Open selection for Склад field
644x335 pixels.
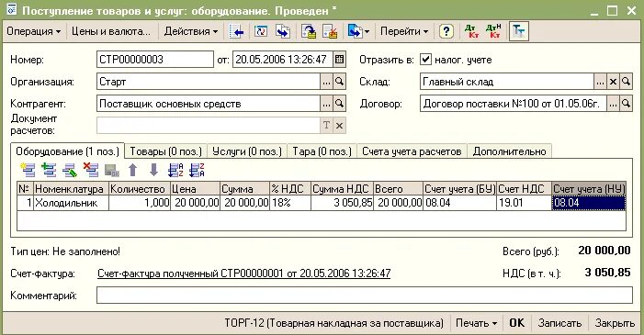pos(601,82)
